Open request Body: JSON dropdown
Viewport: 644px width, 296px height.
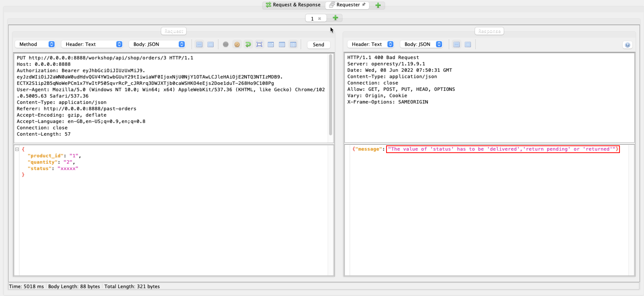pos(157,44)
